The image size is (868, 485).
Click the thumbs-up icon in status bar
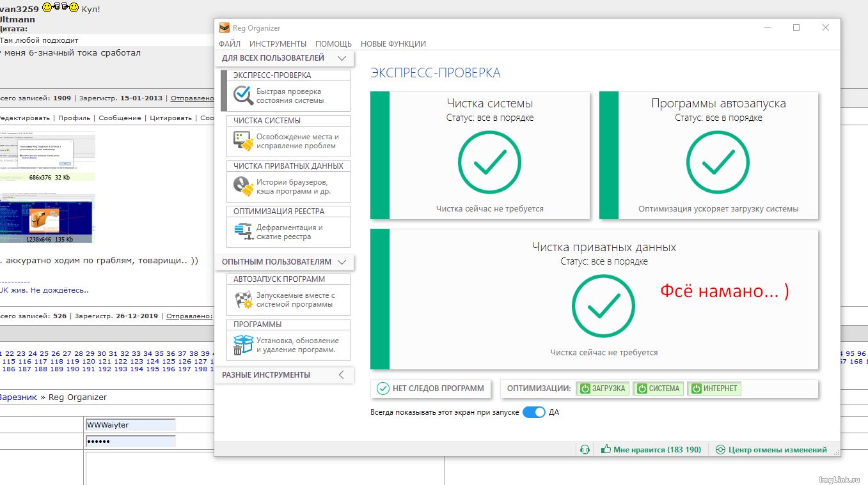pos(606,449)
